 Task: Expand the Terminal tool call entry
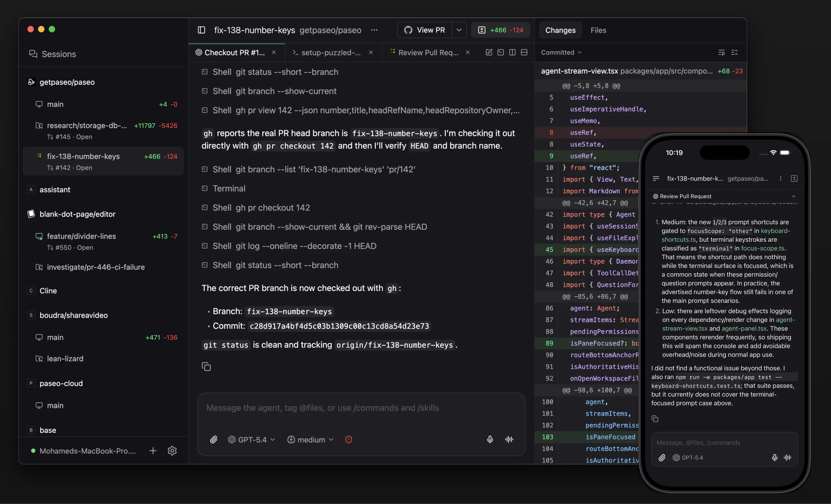(223, 189)
